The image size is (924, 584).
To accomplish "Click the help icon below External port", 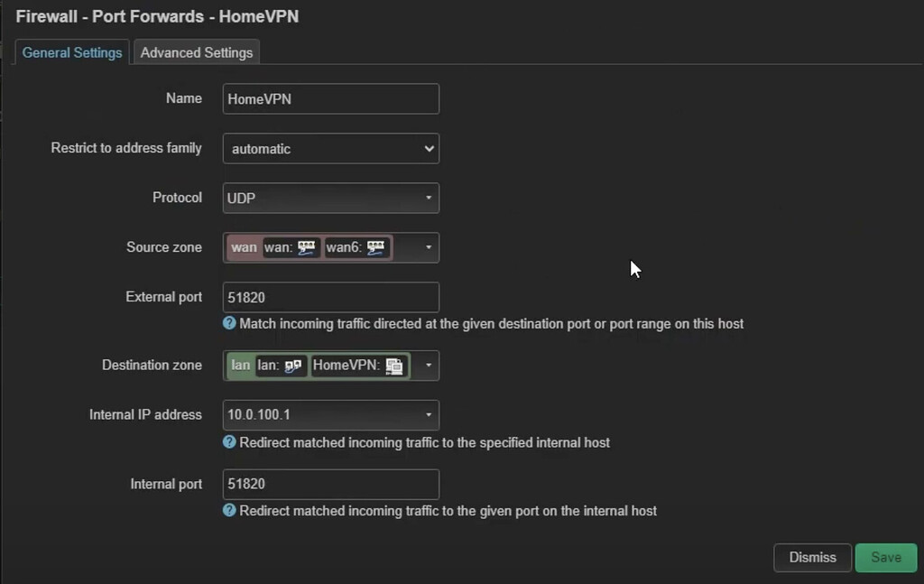I will point(228,324).
